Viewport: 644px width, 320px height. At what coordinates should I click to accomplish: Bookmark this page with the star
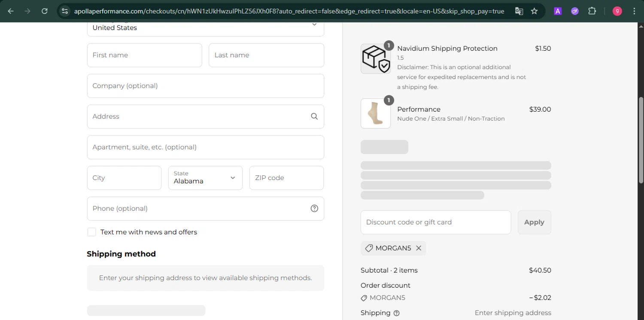tap(535, 11)
